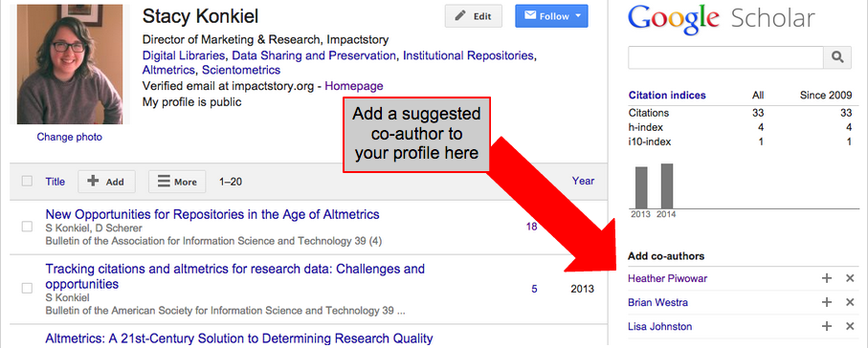868x348 pixels.
Task: Sort articles by Title column header
Action: click(x=55, y=182)
